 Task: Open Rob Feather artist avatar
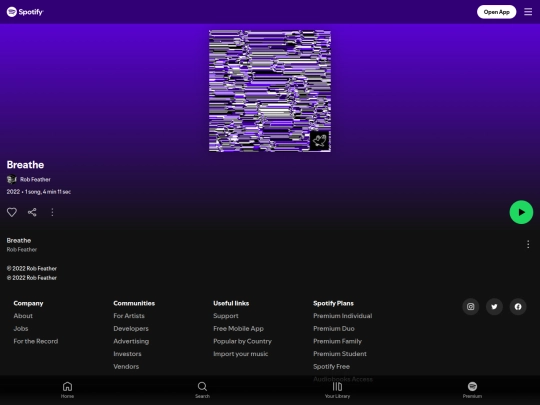(12, 179)
